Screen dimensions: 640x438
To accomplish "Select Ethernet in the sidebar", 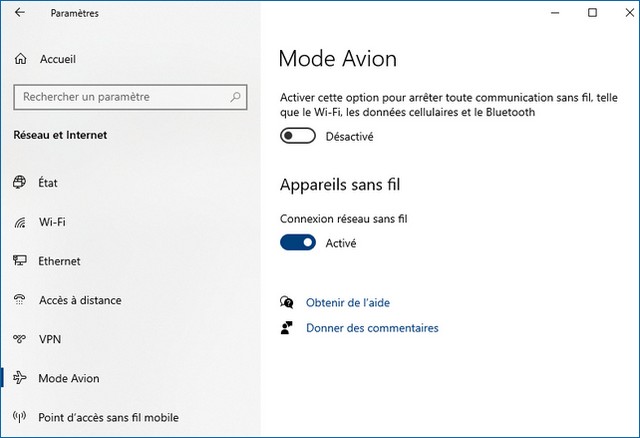I will click(x=59, y=261).
